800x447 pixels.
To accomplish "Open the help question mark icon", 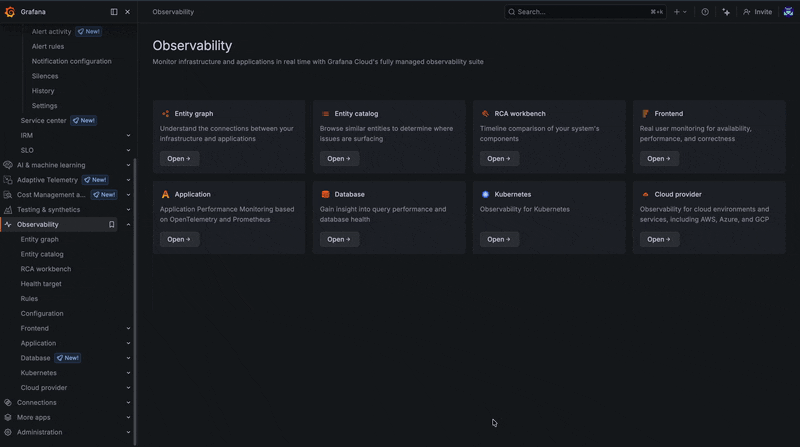I will pyautogui.click(x=705, y=12).
